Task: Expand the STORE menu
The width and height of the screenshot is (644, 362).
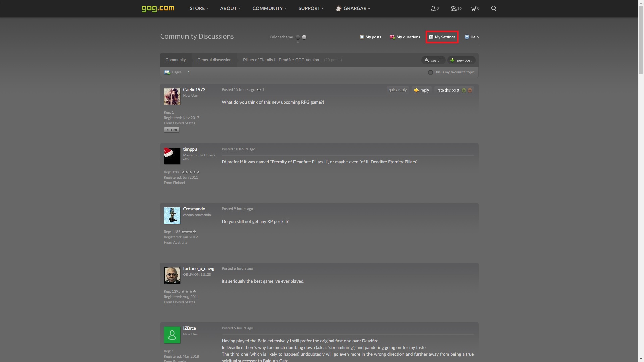Action: tap(199, 8)
